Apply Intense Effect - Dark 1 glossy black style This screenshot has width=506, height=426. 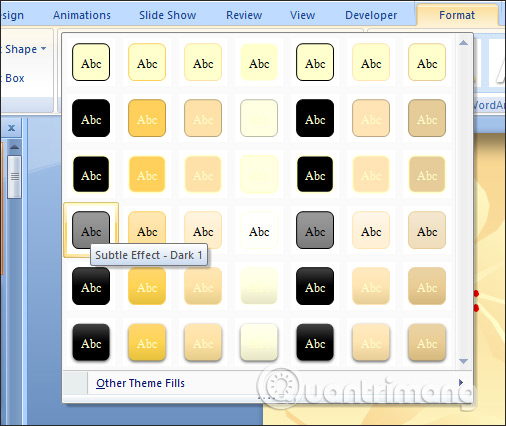click(91, 342)
